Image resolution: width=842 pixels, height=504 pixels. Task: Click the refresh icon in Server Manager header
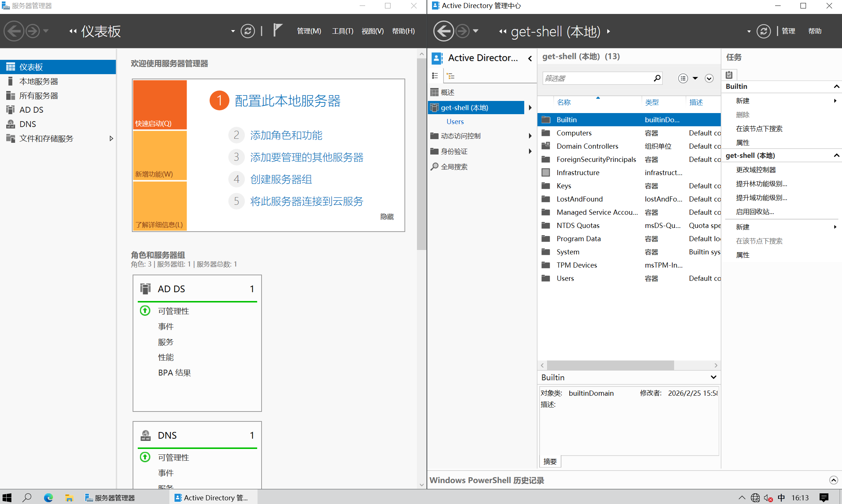pos(248,31)
